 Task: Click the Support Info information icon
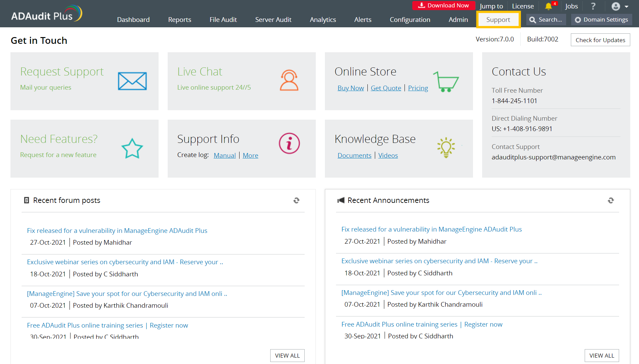(289, 143)
